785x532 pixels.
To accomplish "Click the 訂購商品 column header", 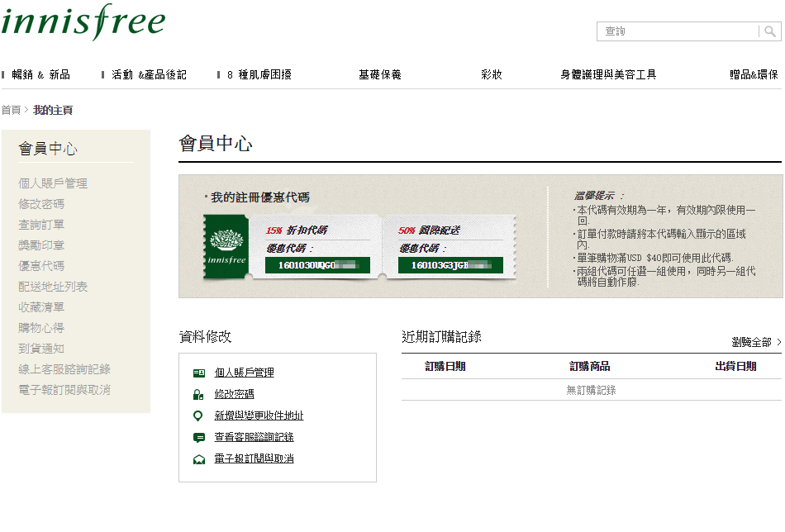I will click(x=590, y=366).
